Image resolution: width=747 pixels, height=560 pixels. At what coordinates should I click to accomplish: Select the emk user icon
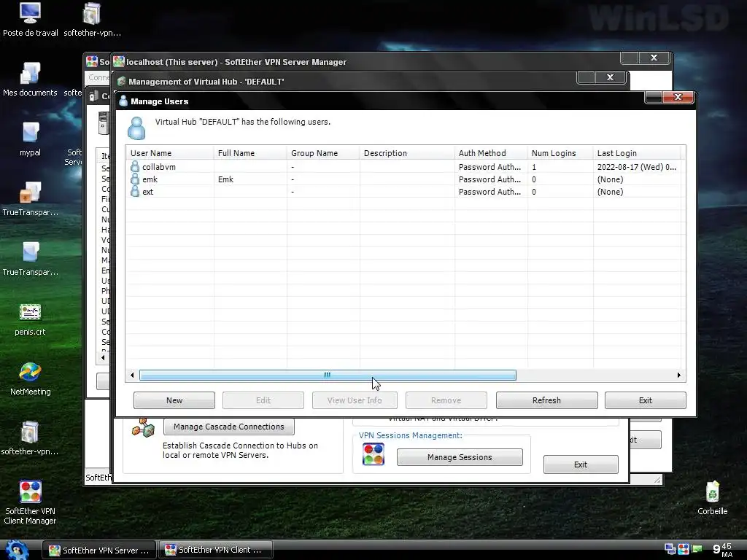coord(135,179)
